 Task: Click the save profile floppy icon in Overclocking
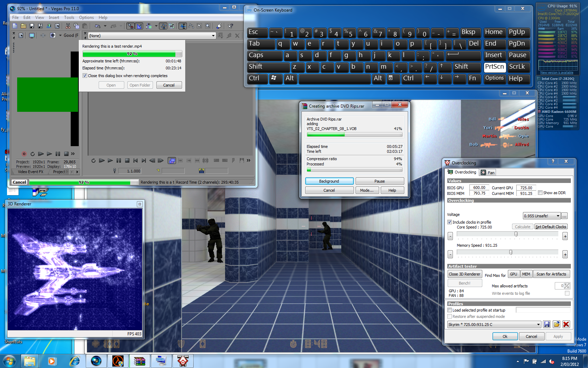(547, 324)
